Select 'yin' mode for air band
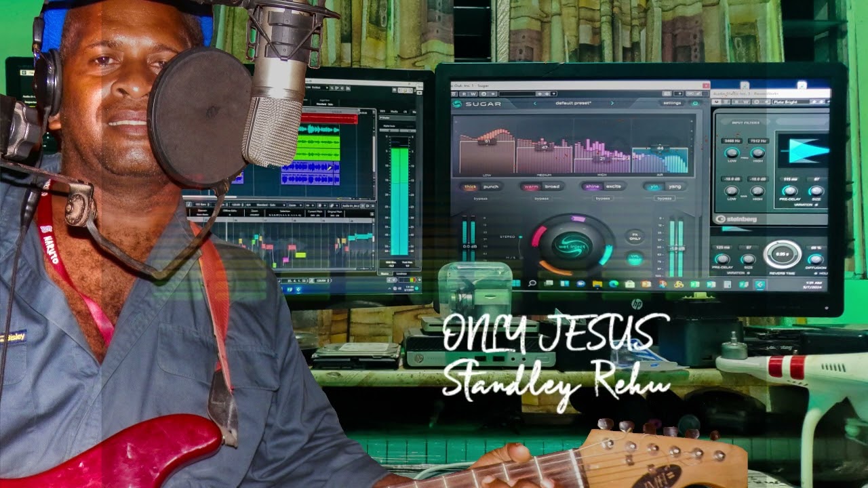Viewport: 868px width, 488px height. tap(654, 186)
